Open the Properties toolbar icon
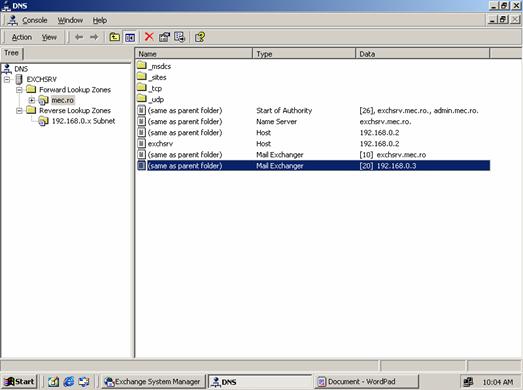This screenshot has height=390, width=523. (x=164, y=37)
